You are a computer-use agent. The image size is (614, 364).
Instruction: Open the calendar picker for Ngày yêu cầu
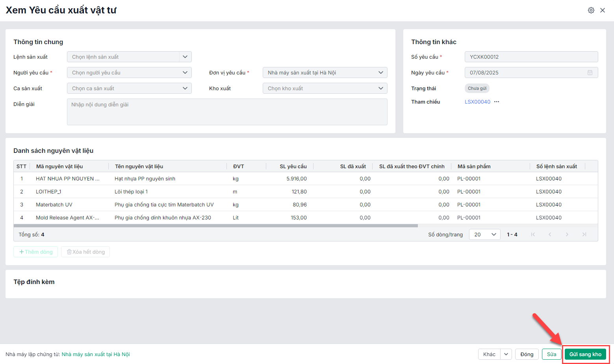590,72
